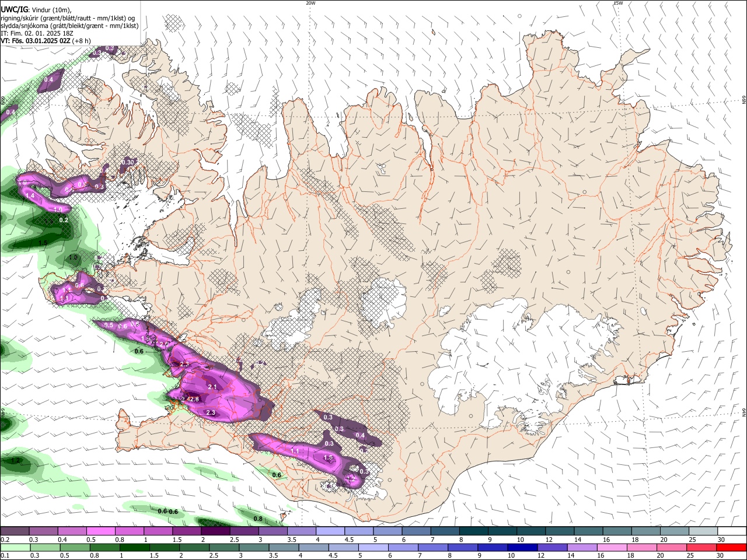Click the 'rigning/skúrir' description line
This screenshot has height=560, width=747.
click(x=68, y=18)
